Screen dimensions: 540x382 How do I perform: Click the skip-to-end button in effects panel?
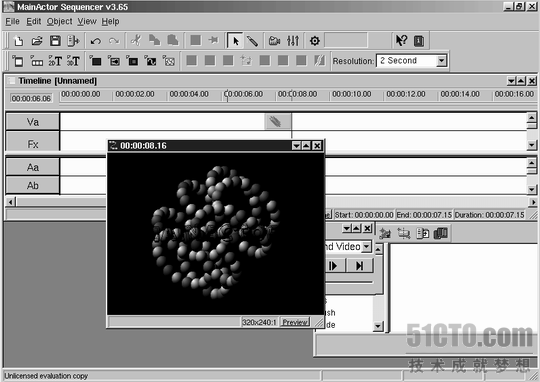(x=360, y=266)
